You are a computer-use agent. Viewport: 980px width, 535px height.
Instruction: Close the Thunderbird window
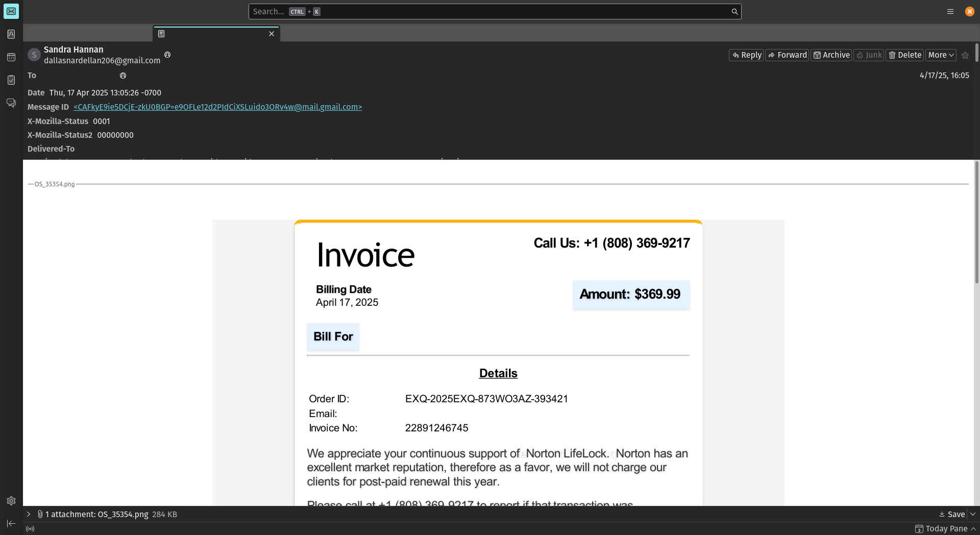coord(969,11)
